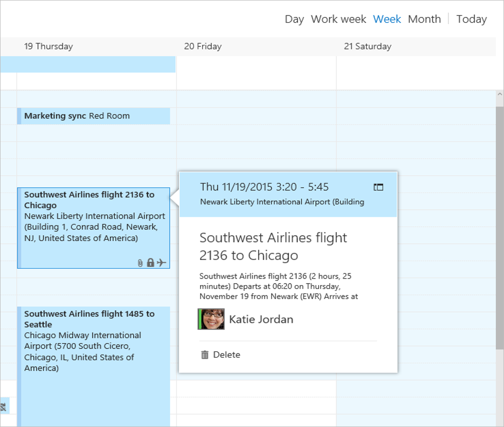The image size is (504, 427).
Task: Click the all-day event bar on Thursday
Action: tap(88, 64)
